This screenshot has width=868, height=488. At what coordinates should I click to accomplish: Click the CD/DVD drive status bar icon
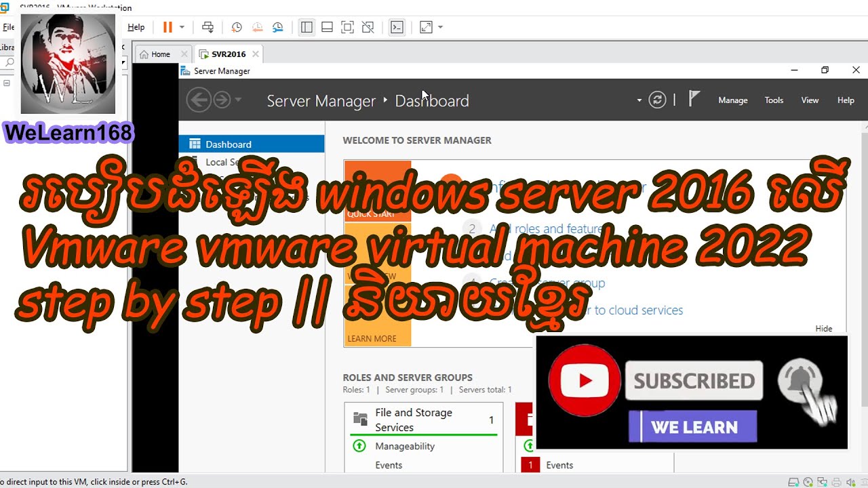[808, 482]
